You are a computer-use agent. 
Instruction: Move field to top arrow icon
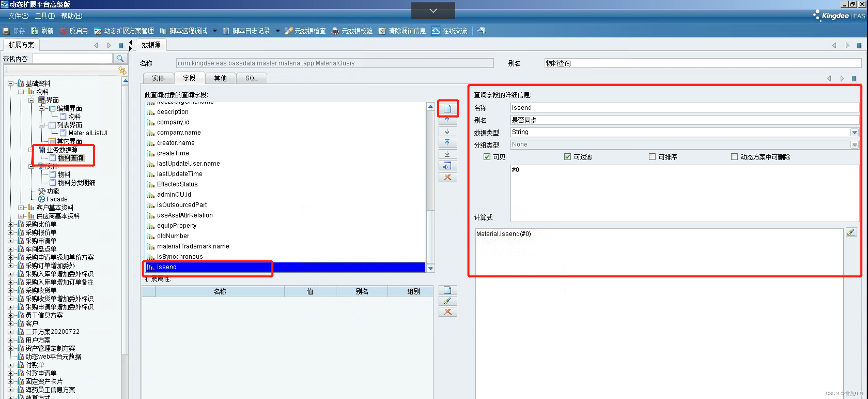(447, 142)
